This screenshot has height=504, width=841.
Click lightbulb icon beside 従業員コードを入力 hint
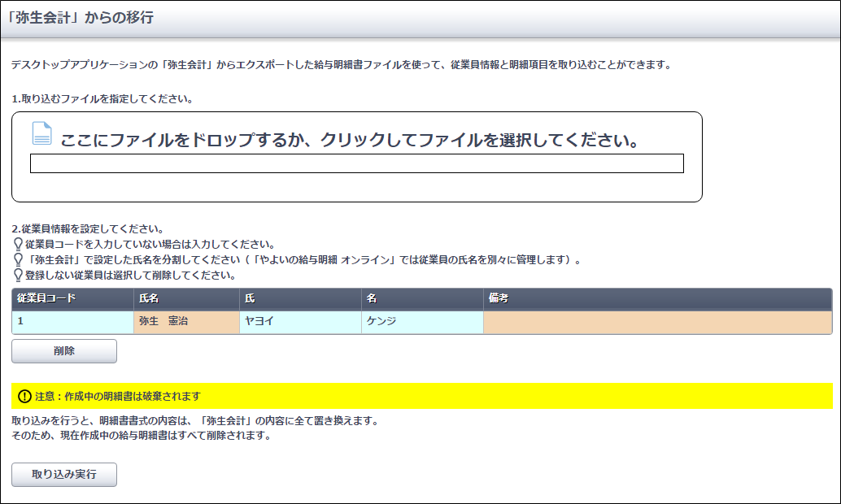[x=18, y=245]
